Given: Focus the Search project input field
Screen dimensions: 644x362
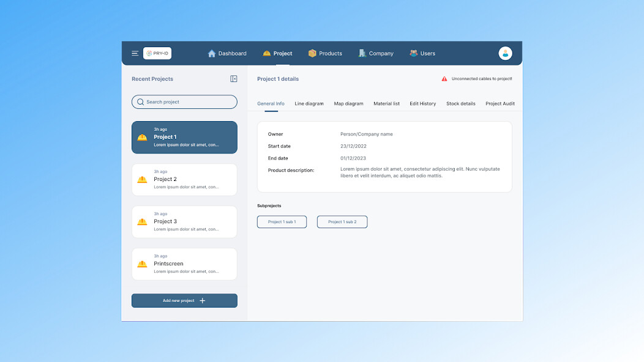Looking at the screenshot, I should pos(189,102).
